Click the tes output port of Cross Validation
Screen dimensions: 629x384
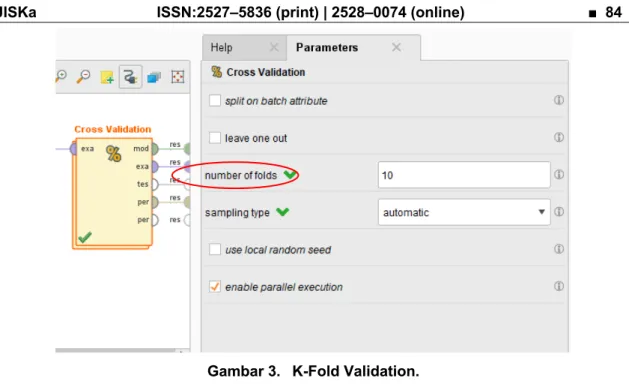[x=155, y=185]
